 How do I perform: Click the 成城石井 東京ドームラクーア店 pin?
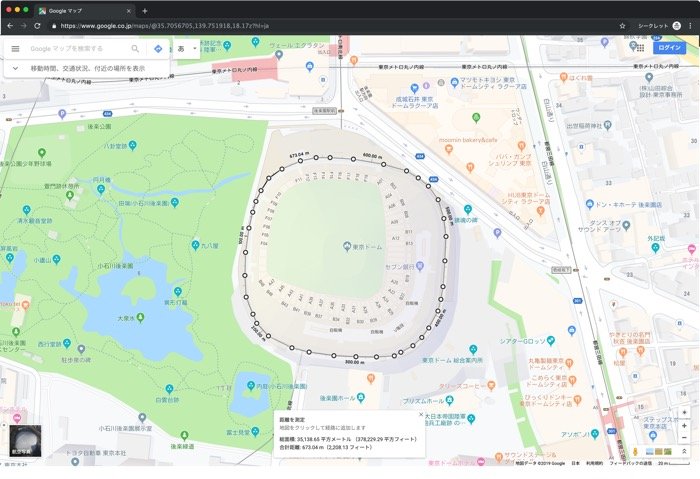click(414, 88)
